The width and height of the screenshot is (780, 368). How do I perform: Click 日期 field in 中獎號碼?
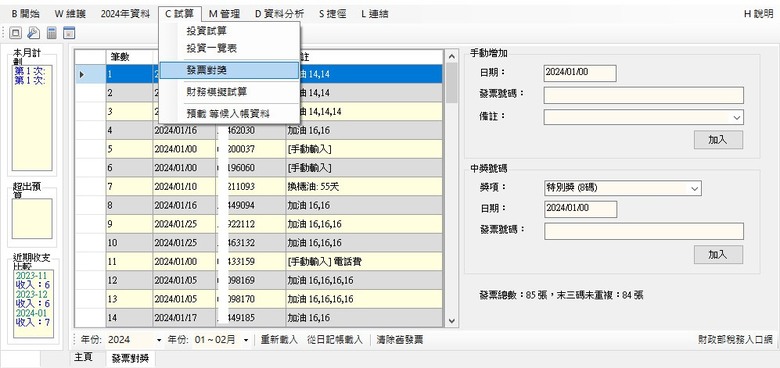581,209
